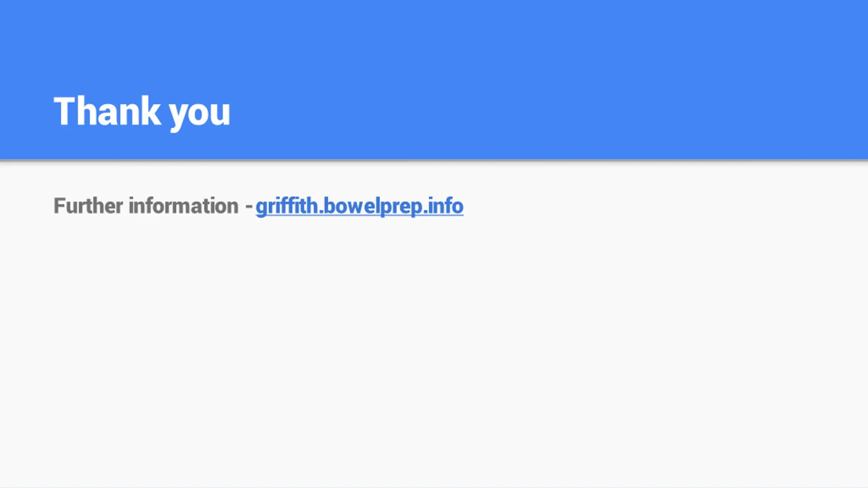This screenshot has height=488, width=868.
Task: Click 'griffith' portion of the hyperlink
Action: (287, 206)
